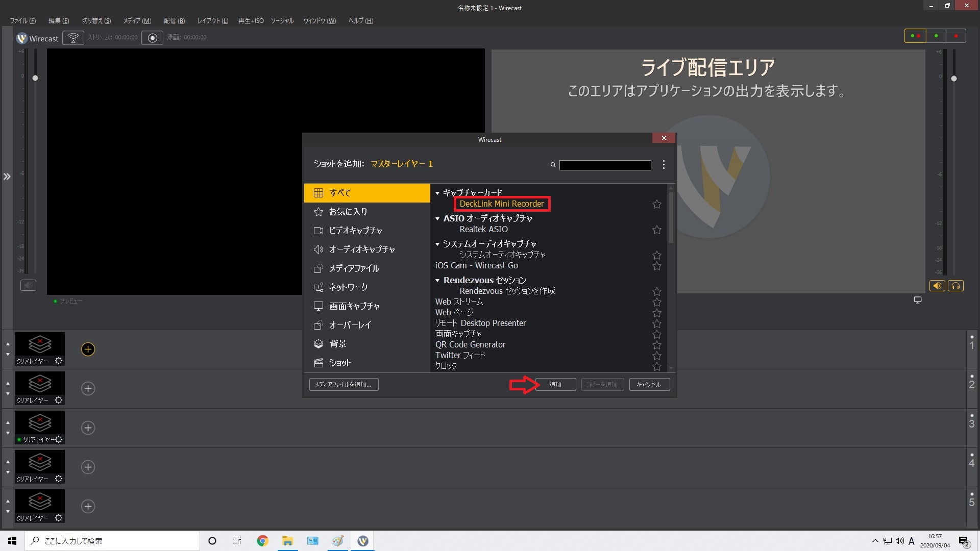Select ショット category
This screenshot has height=551, width=980.
pos(367,363)
